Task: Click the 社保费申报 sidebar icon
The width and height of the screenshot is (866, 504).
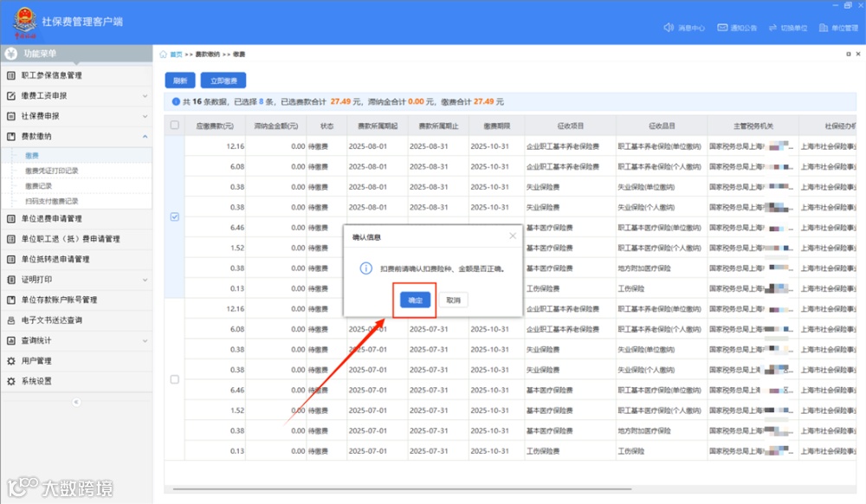Action: tap(11, 116)
